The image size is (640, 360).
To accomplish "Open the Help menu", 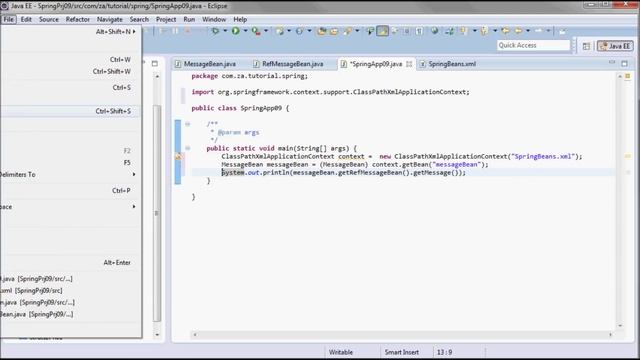I will [x=240, y=19].
